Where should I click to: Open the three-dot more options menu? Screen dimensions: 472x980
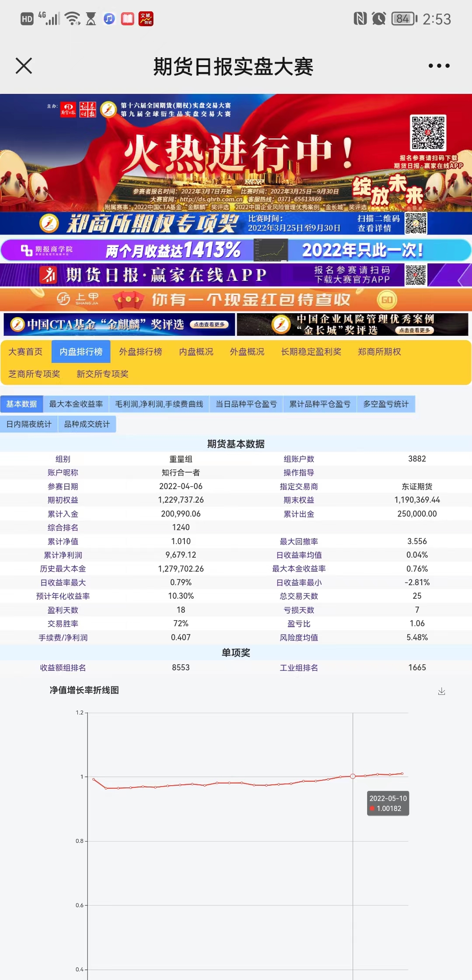pos(439,66)
